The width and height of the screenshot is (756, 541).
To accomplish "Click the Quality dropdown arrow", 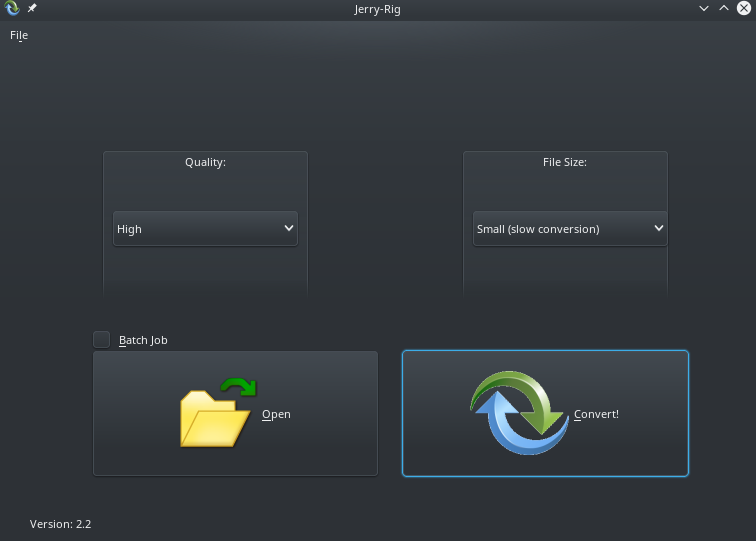I will [289, 229].
